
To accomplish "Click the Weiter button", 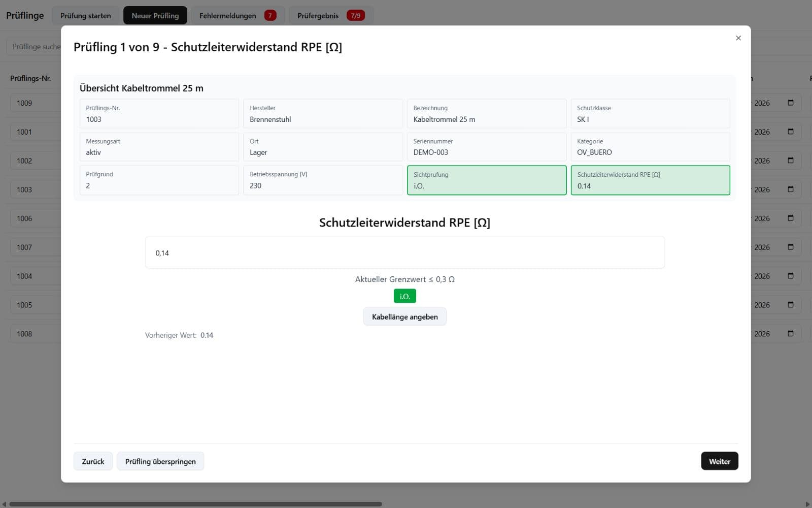I will (720, 461).
